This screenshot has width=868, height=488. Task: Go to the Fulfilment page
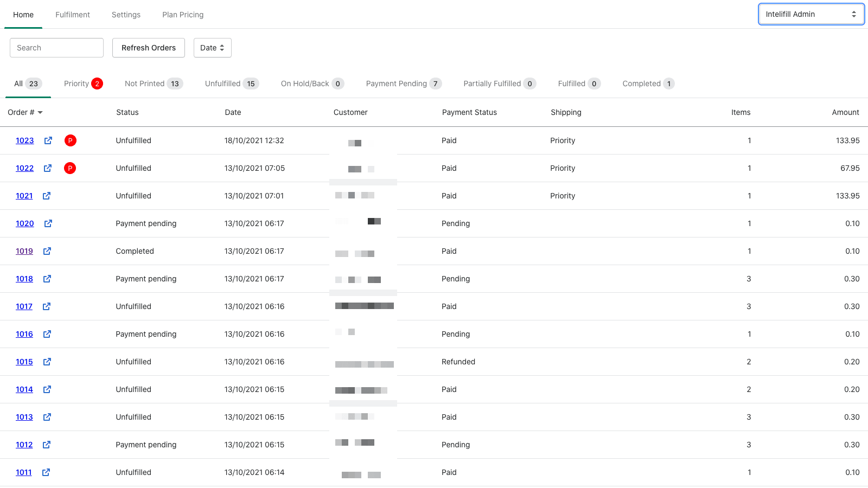73,15
